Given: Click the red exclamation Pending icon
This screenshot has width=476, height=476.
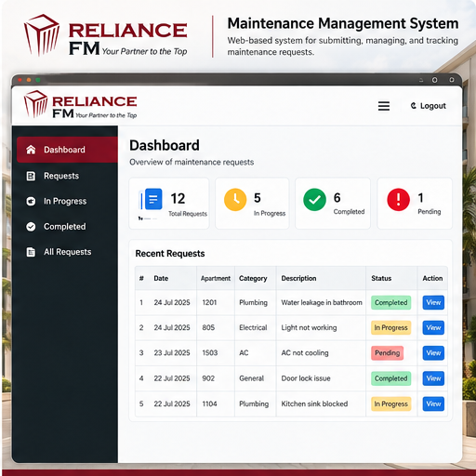Looking at the screenshot, I should [399, 200].
